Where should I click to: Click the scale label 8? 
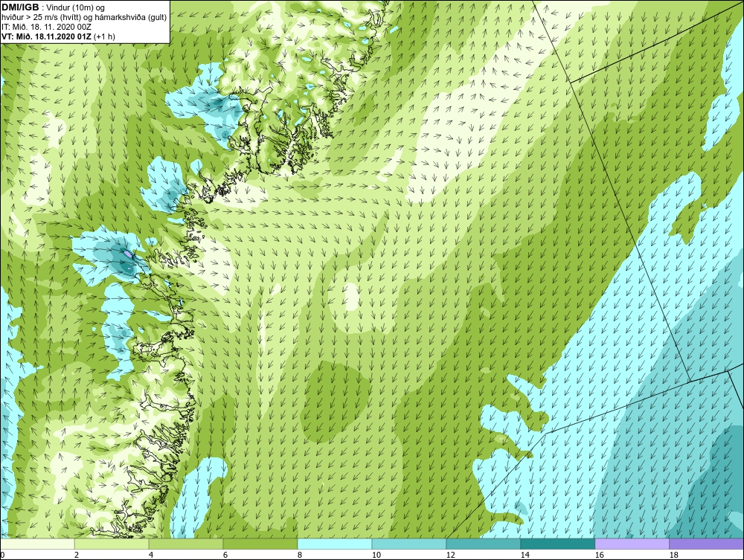[x=300, y=555]
